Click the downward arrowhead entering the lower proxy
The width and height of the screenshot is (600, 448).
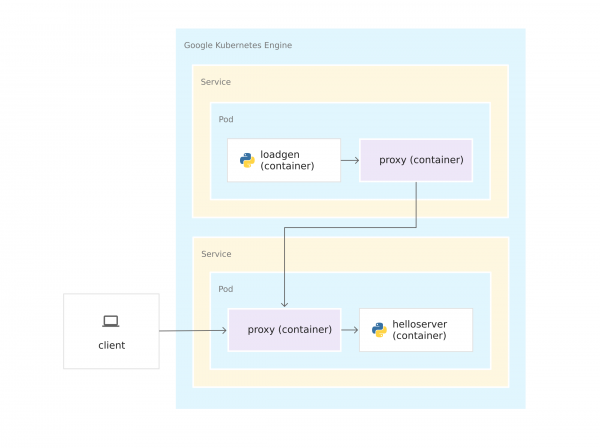point(285,303)
